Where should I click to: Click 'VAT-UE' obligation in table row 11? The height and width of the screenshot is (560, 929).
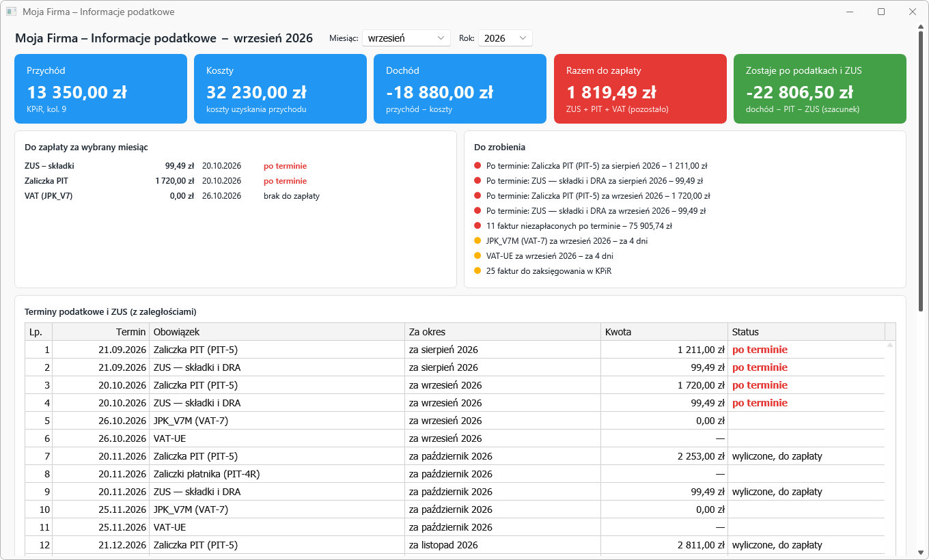169,527
